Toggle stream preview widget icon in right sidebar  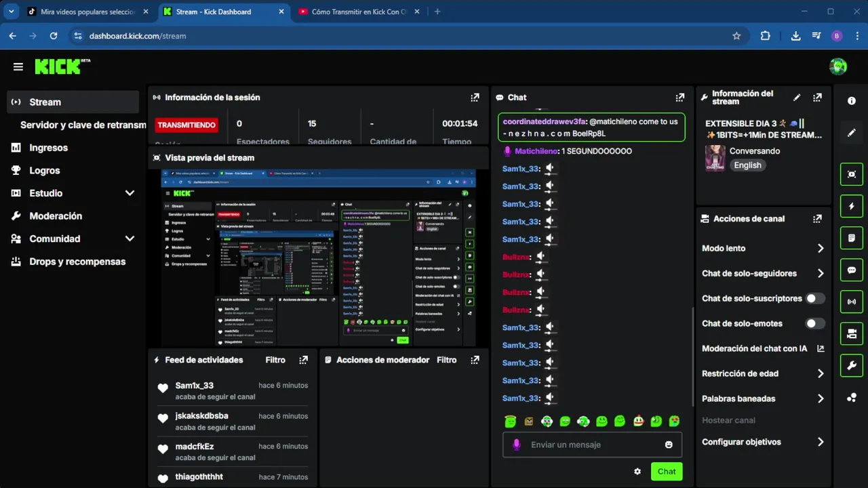[852, 174]
